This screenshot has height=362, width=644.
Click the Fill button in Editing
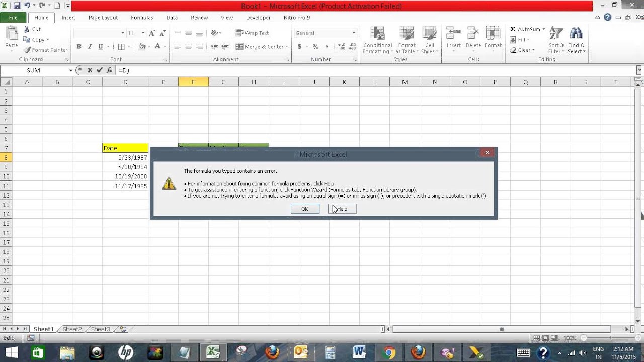(x=520, y=40)
